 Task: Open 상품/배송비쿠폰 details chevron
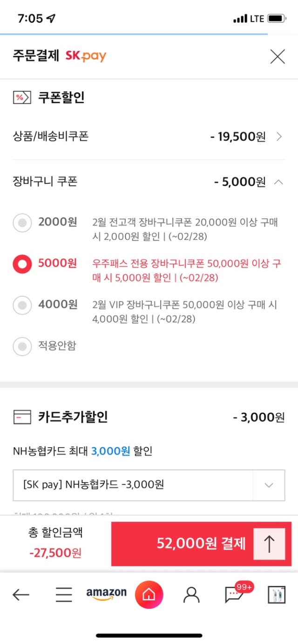click(x=279, y=137)
